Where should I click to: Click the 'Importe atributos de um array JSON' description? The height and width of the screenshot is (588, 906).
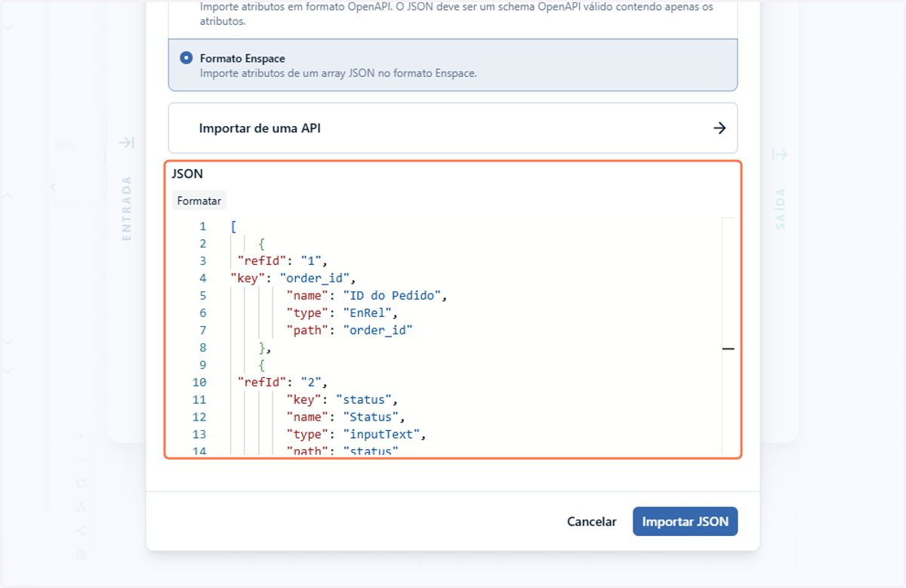338,73
